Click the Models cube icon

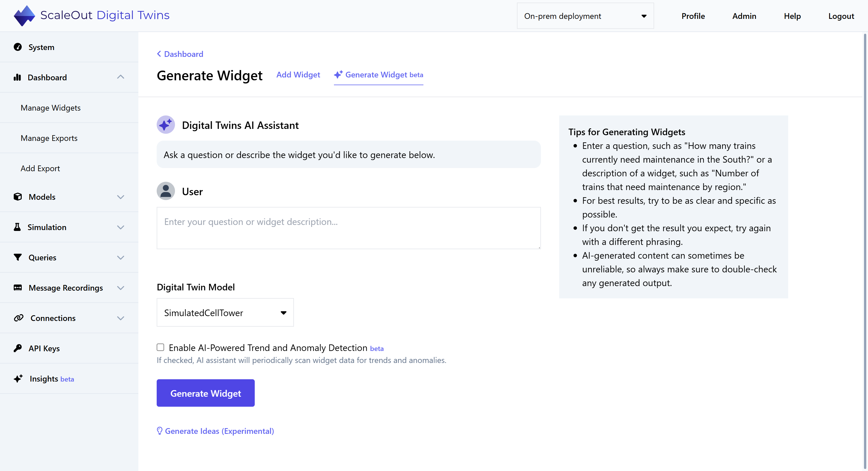tap(17, 196)
